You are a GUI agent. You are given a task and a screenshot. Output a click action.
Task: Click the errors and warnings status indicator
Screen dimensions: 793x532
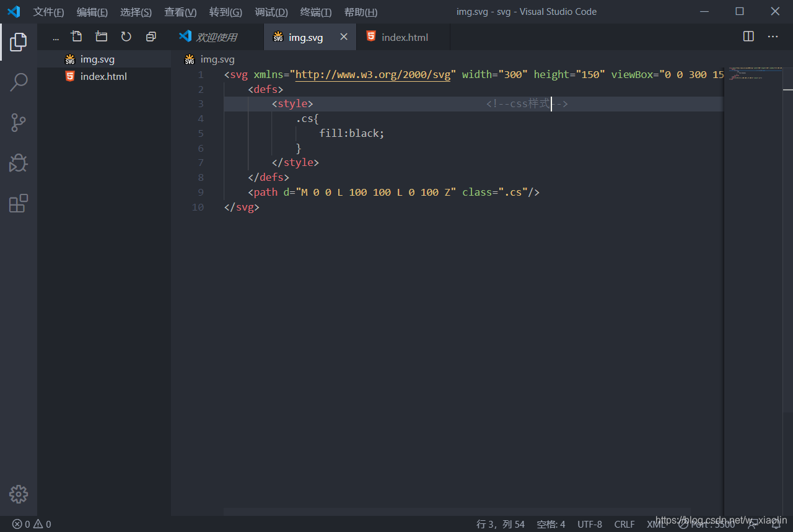point(32,525)
